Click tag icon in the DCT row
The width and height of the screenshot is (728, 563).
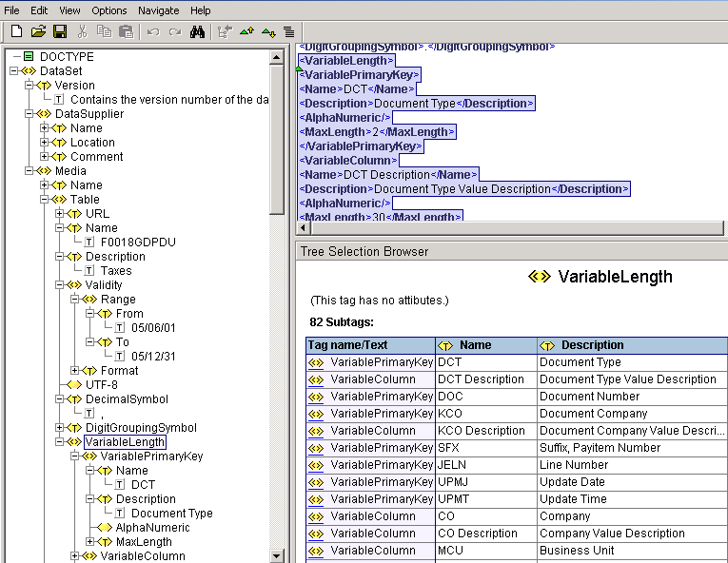[316, 362]
